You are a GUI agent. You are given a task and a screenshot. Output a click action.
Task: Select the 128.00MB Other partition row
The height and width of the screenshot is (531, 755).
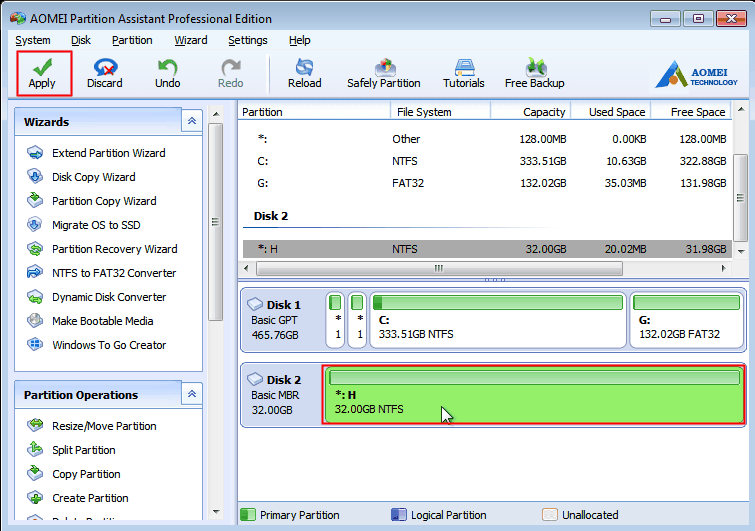[487, 139]
